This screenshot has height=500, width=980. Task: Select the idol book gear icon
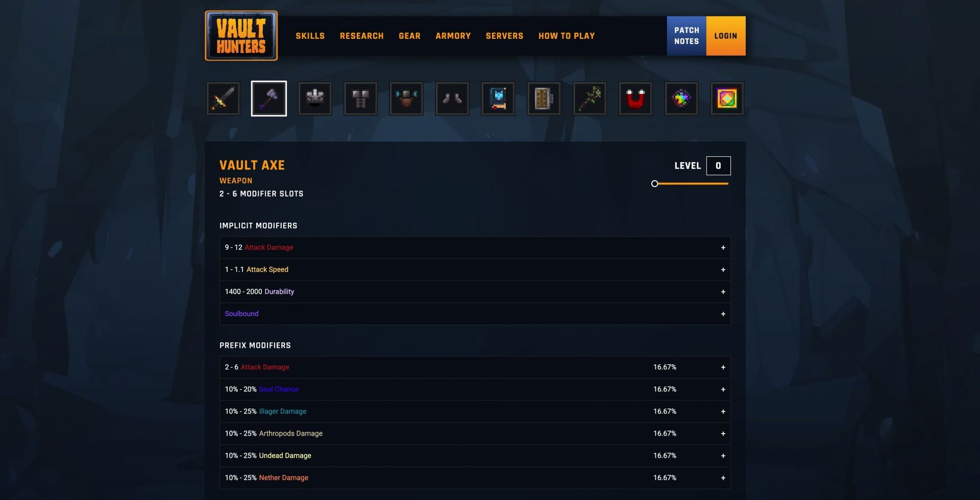[x=498, y=99]
